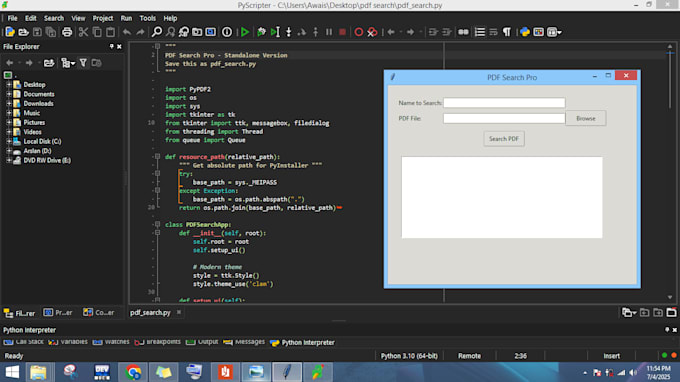Close the pdf_search.py tab with x
680x382 pixels.
tap(179, 312)
